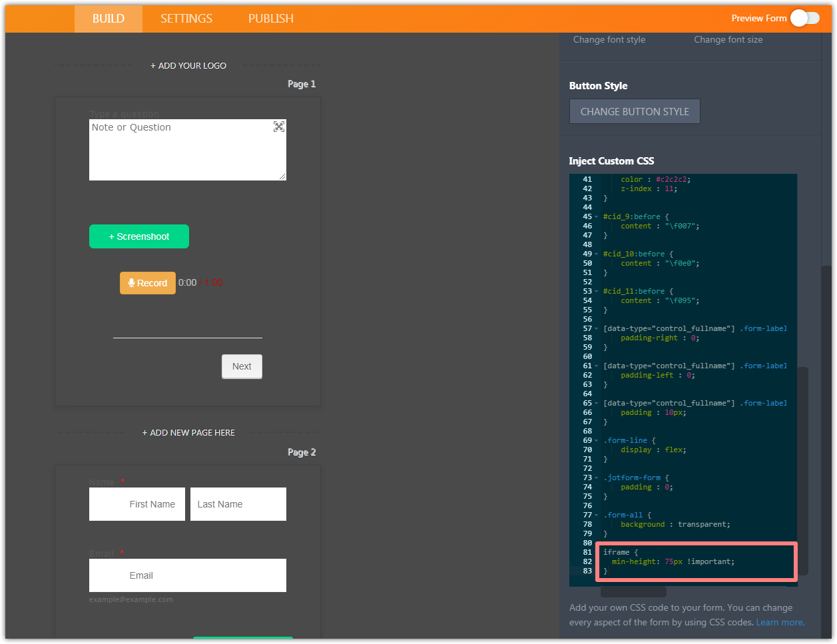Collapse the .jotform-form rule on line 73
This screenshot has height=644, width=837.
tap(597, 478)
